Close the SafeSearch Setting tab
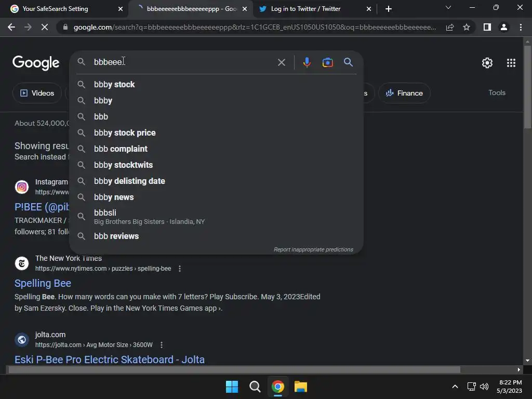The height and width of the screenshot is (399, 532). tap(121, 9)
